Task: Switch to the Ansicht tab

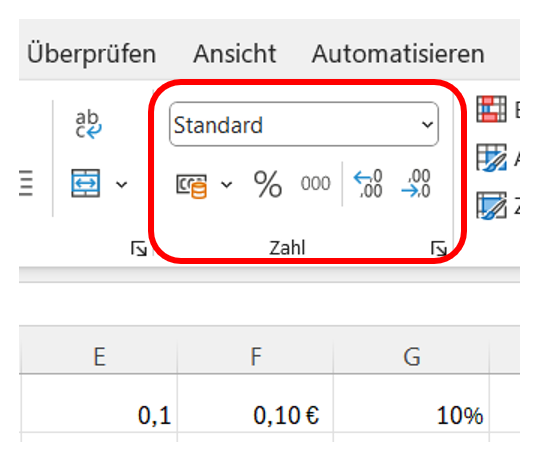Action: [x=235, y=54]
